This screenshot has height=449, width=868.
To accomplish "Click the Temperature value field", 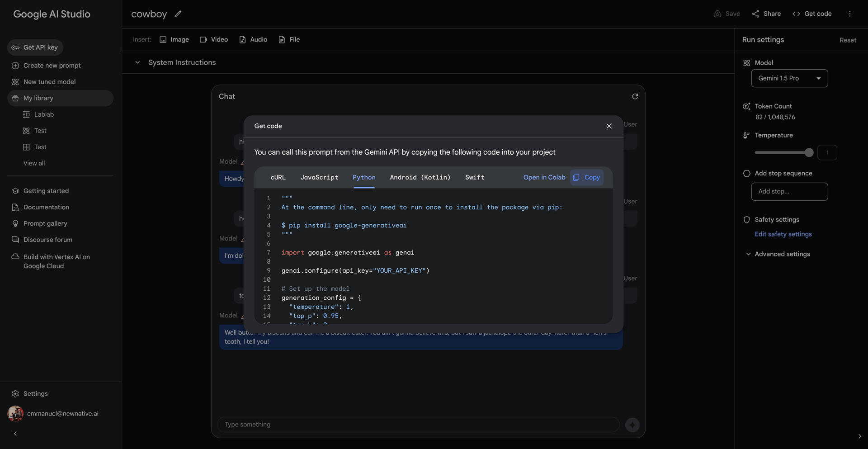I will [827, 153].
